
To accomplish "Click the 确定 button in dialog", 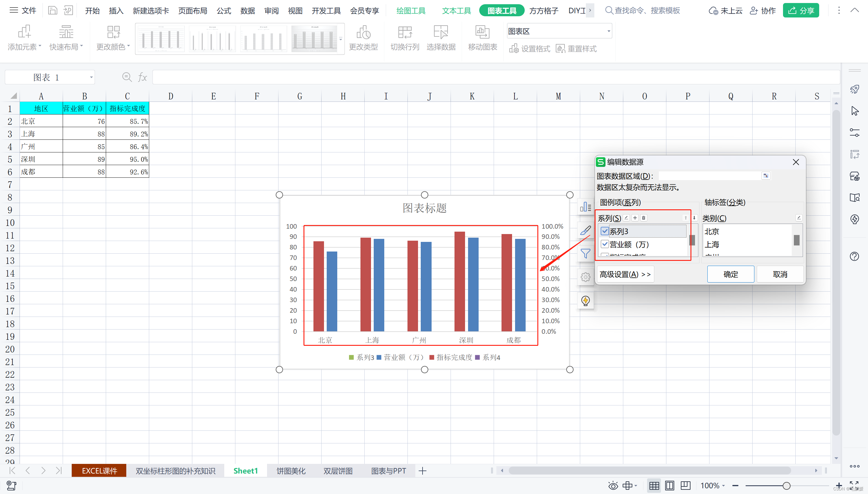I will point(731,274).
